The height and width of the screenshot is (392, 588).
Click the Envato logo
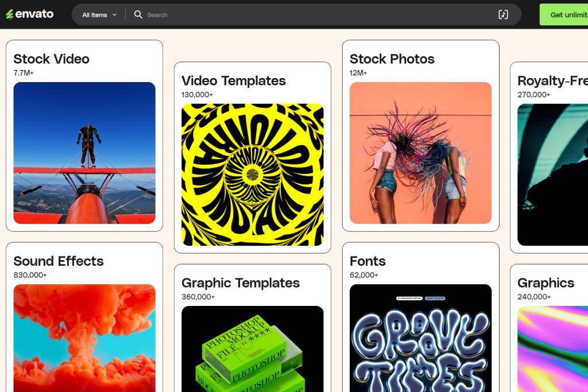[x=30, y=14]
